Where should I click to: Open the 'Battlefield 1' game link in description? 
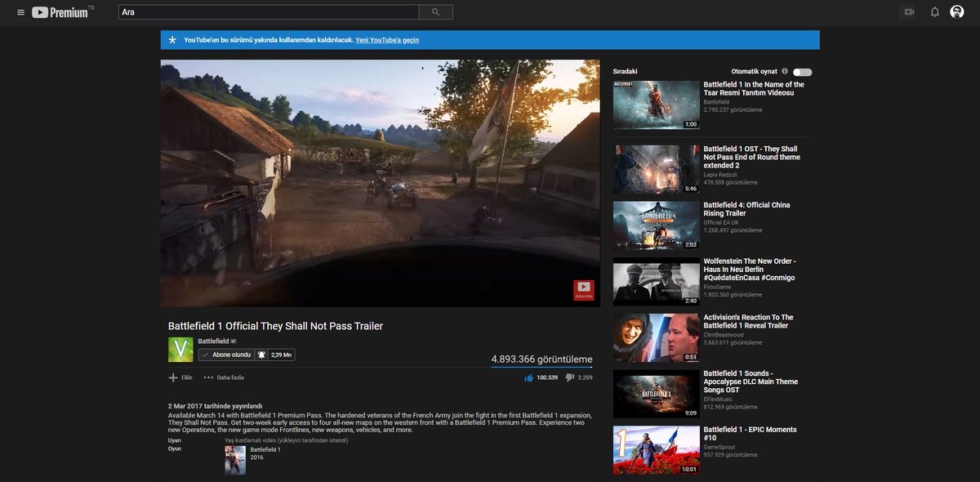265,450
